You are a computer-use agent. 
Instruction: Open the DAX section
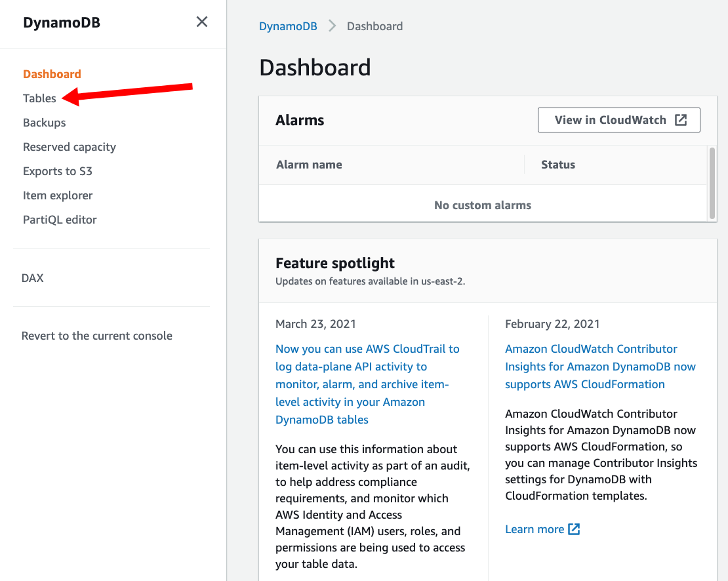click(33, 278)
